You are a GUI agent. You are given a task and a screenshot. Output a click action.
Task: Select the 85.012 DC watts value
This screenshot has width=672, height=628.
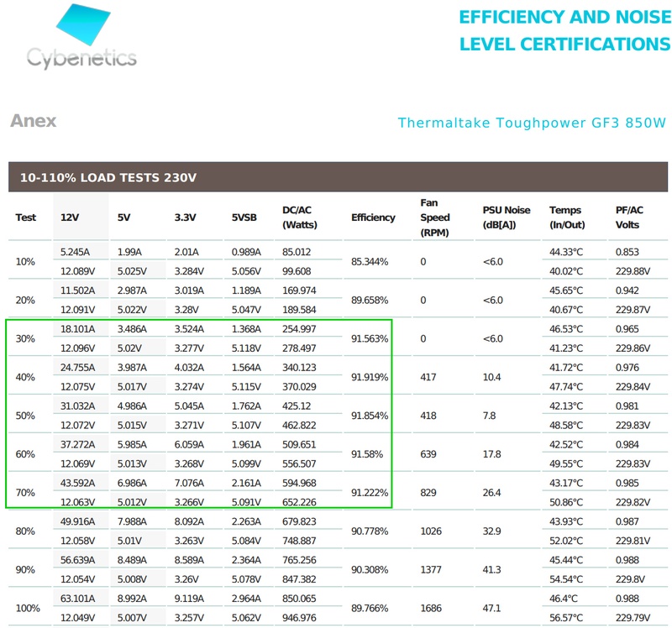(x=297, y=253)
